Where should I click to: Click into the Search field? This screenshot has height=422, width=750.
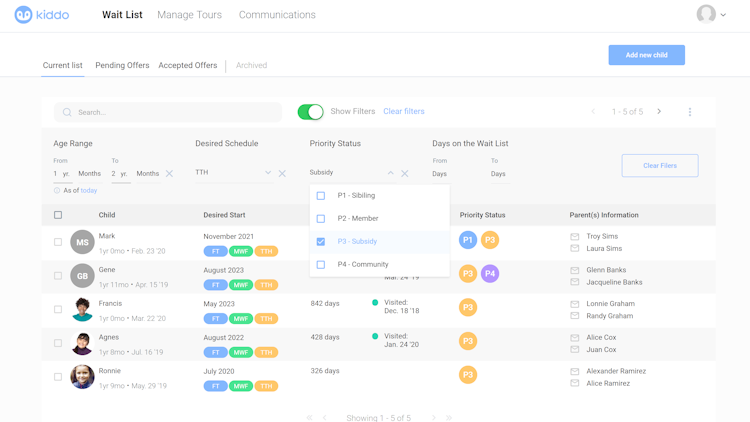coord(168,112)
